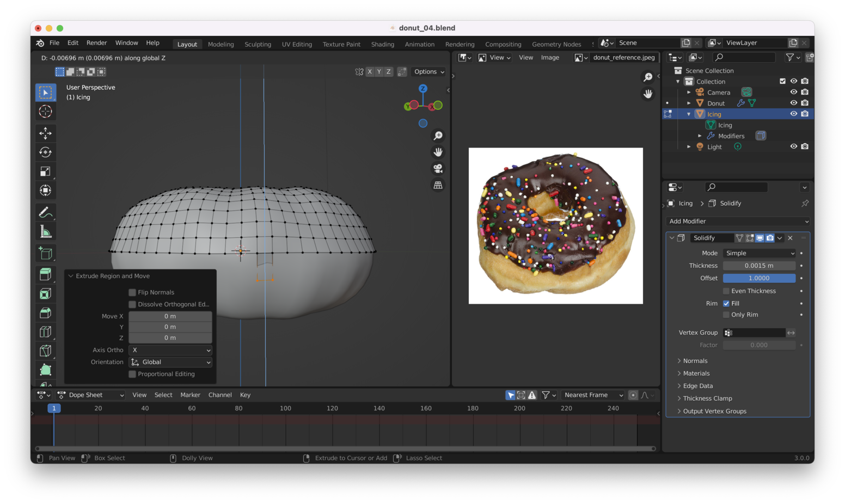Open the Render menu
The height and width of the screenshot is (504, 845).
click(x=96, y=43)
